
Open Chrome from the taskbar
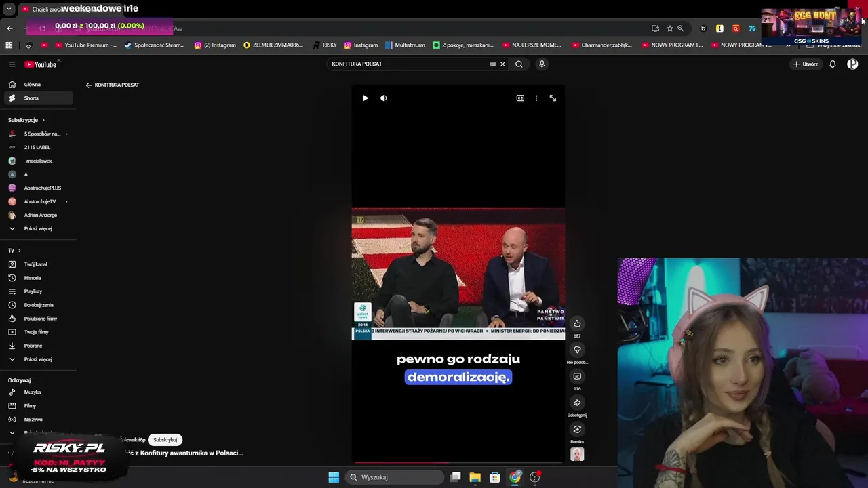click(515, 477)
